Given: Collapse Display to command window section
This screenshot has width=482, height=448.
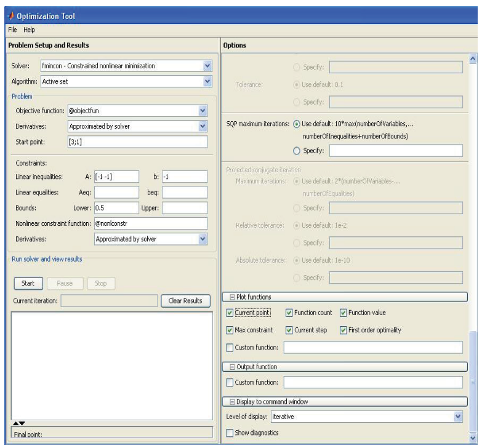Looking at the screenshot, I should (233, 402).
